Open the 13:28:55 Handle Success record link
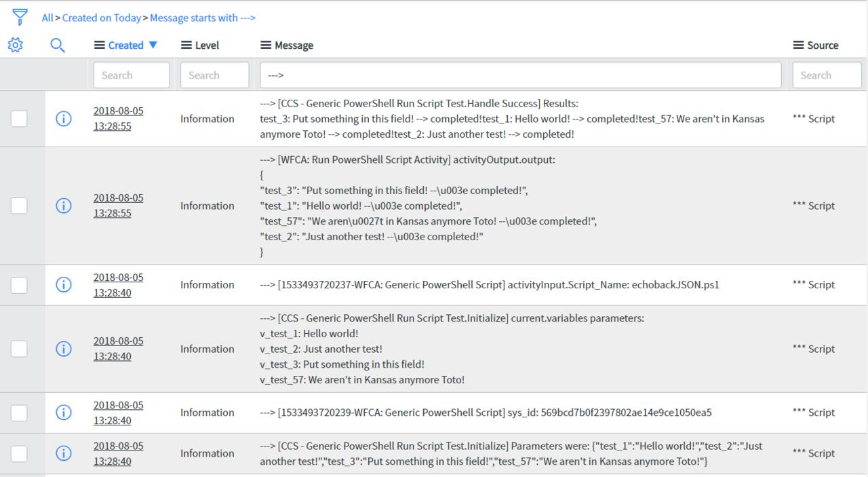 point(118,119)
